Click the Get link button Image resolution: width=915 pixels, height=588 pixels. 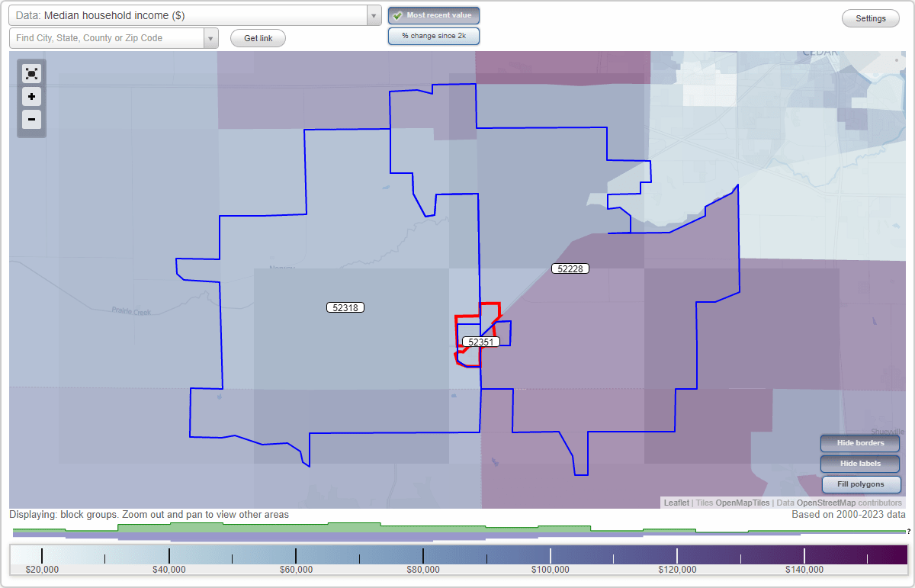pyautogui.click(x=258, y=38)
